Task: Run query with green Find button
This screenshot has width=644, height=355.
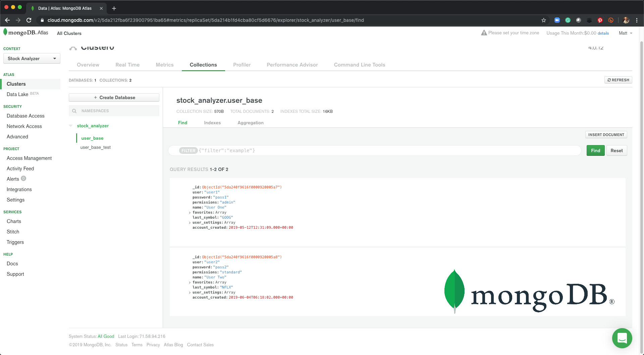Action: [595, 150]
